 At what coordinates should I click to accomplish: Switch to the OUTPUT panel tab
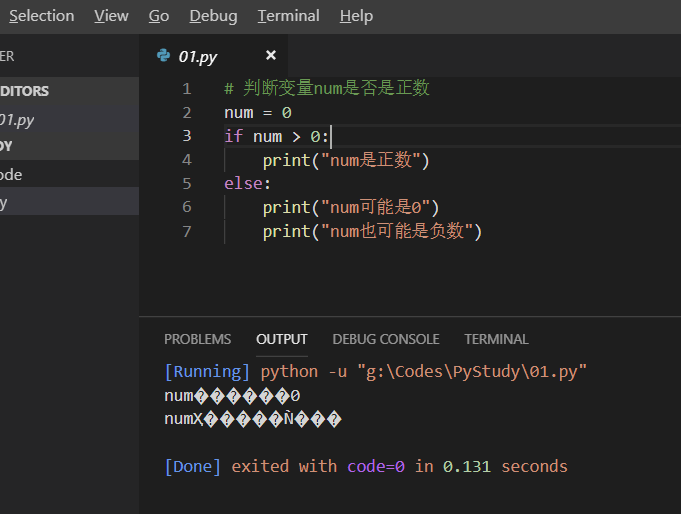click(282, 339)
